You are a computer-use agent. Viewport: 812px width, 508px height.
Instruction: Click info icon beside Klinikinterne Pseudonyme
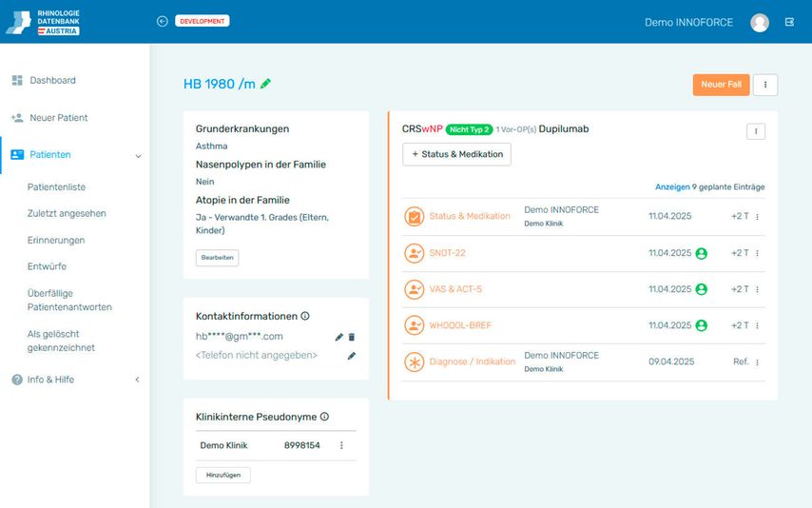point(324,417)
